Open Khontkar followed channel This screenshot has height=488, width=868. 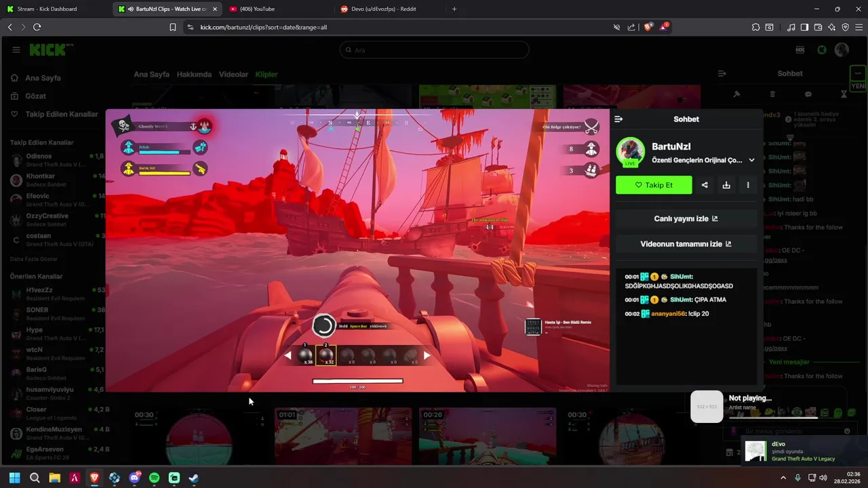click(57, 180)
